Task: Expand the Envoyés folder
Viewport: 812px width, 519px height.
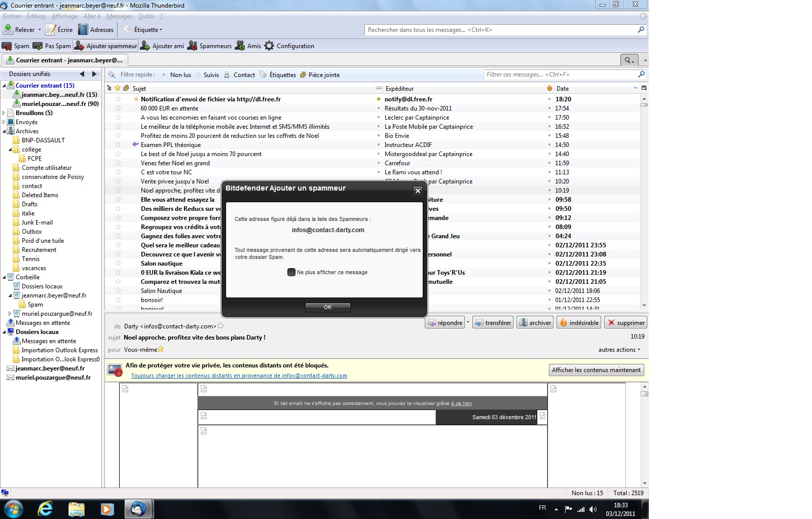Action: click(4, 122)
